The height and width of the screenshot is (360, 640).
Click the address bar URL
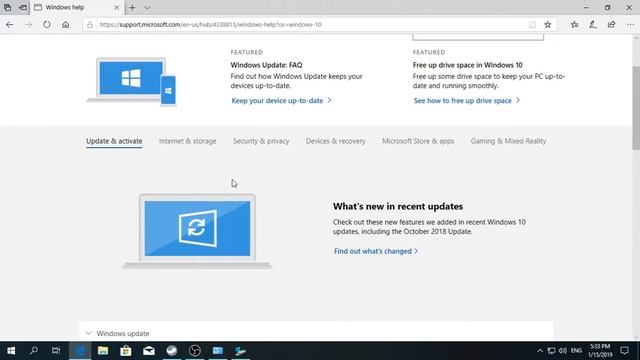[210, 24]
